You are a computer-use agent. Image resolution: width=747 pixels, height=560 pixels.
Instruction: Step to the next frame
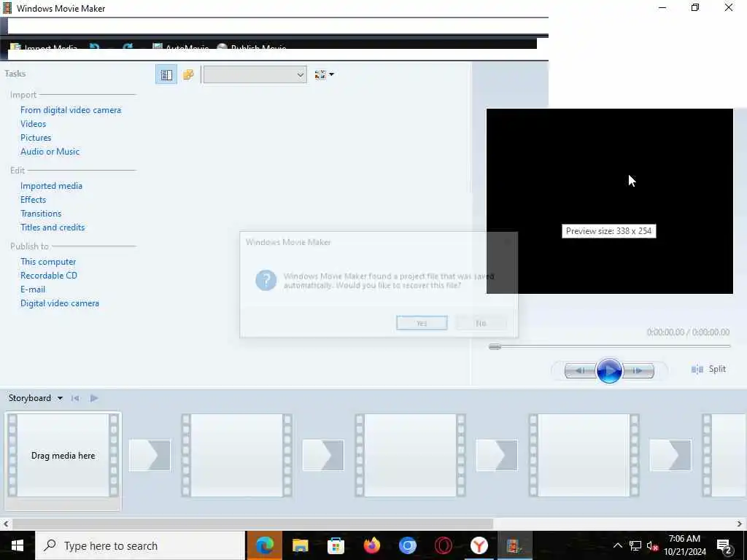pos(638,370)
